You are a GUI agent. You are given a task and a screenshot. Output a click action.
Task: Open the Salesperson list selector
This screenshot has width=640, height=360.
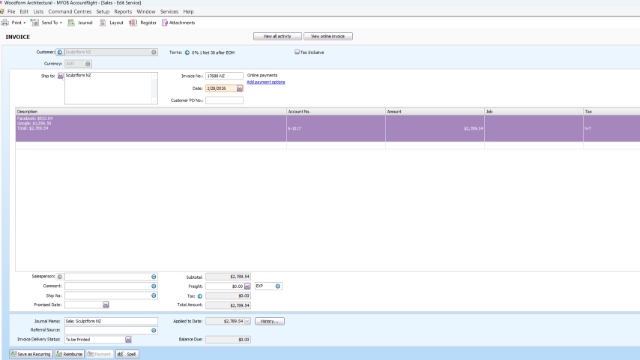click(x=154, y=277)
